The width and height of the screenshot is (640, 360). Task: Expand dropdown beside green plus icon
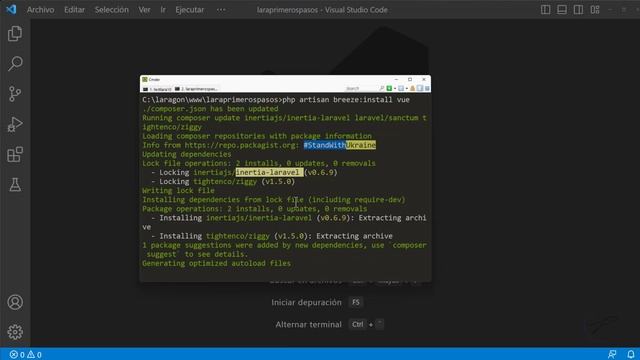(395, 89)
